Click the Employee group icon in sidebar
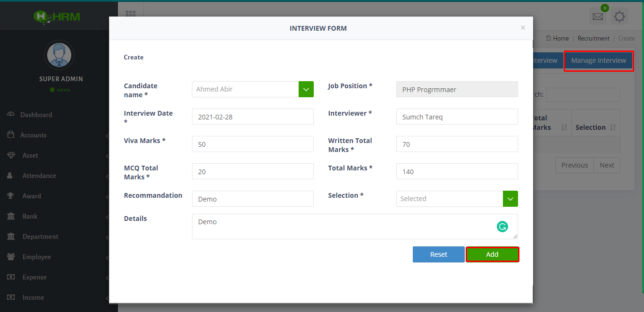The image size is (644, 312). point(10,257)
